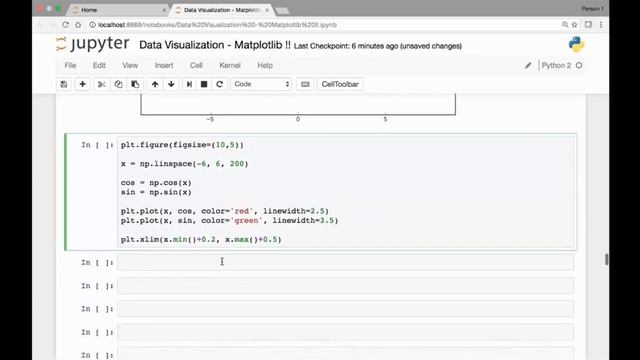Screen dimensions: 640x360
Task: Click the Person 1 profile button
Action: 593,9
